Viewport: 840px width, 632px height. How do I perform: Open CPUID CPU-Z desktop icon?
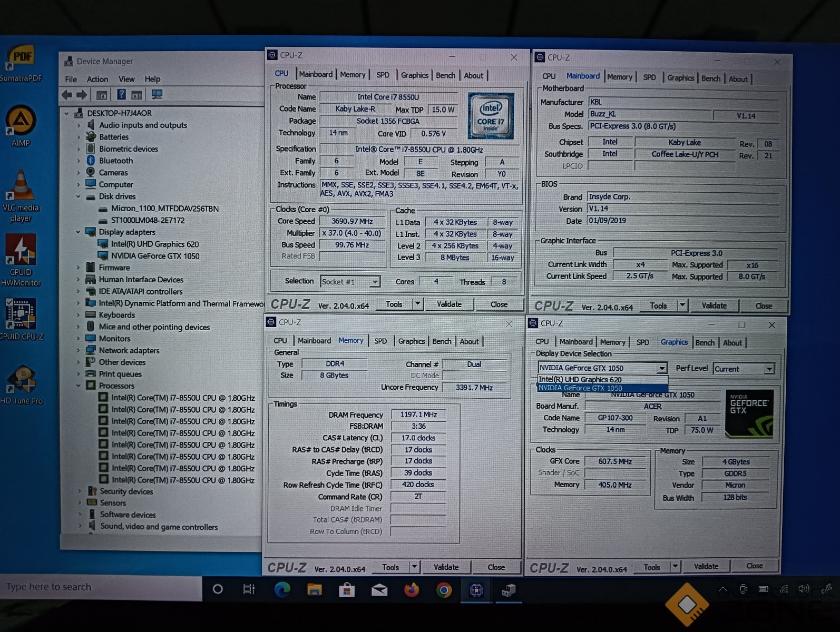pos(21,319)
